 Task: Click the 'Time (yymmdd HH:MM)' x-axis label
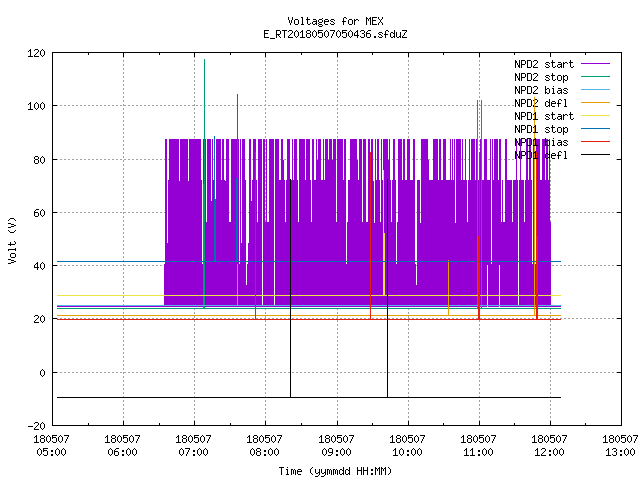(x=335, y=471)
